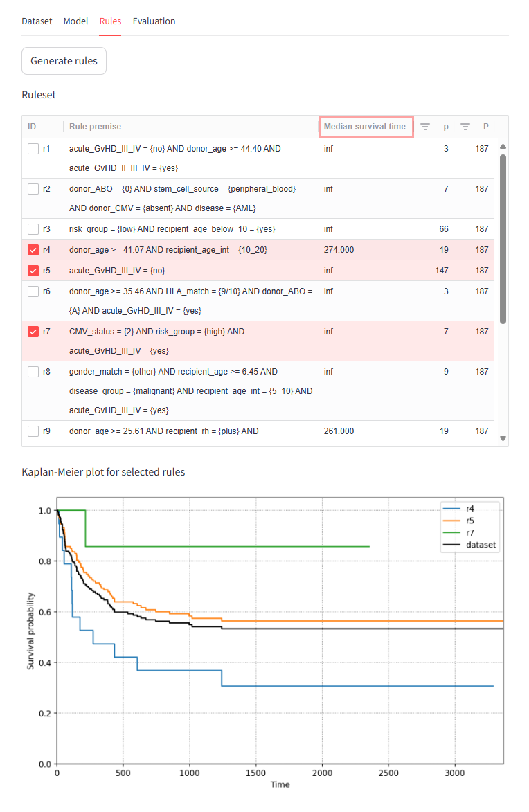Click the Rule premise column header
Image resolution: width=529 pixels, height=812 pixels.
click(95, 127)
